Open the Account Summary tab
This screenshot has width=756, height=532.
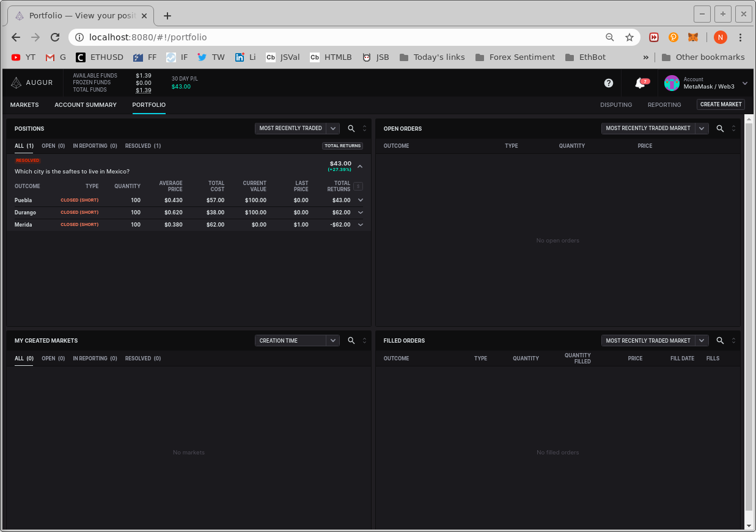coord(86,105)
